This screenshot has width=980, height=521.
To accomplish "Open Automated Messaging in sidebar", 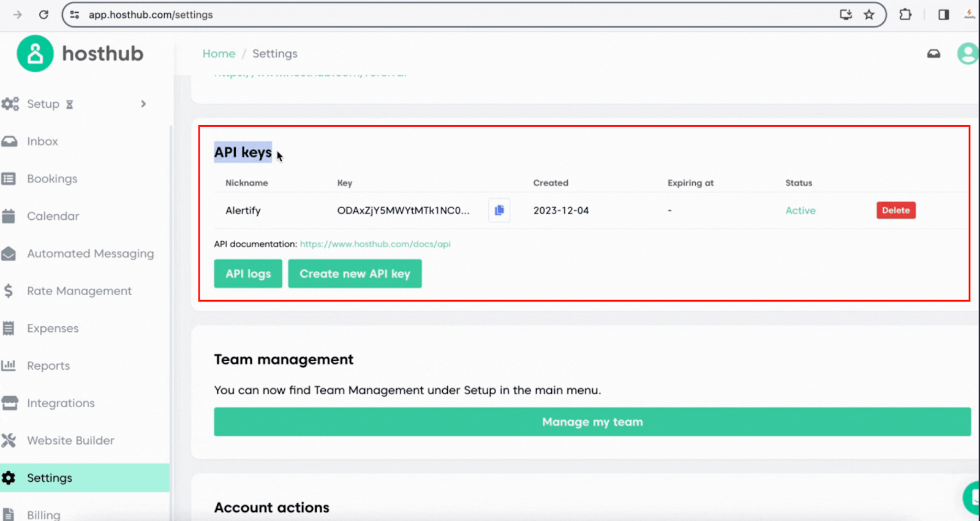I will click(90, 253).
